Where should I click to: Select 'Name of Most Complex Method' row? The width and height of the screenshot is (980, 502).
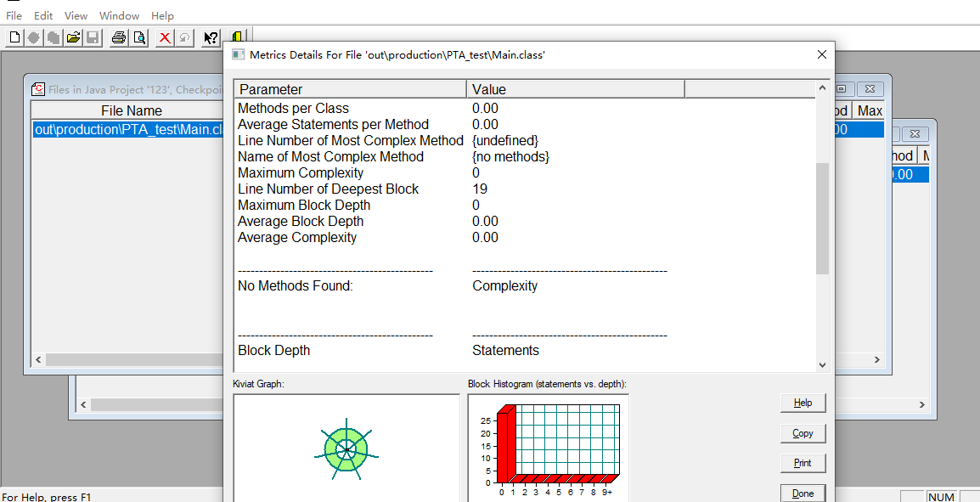point(330,157)
